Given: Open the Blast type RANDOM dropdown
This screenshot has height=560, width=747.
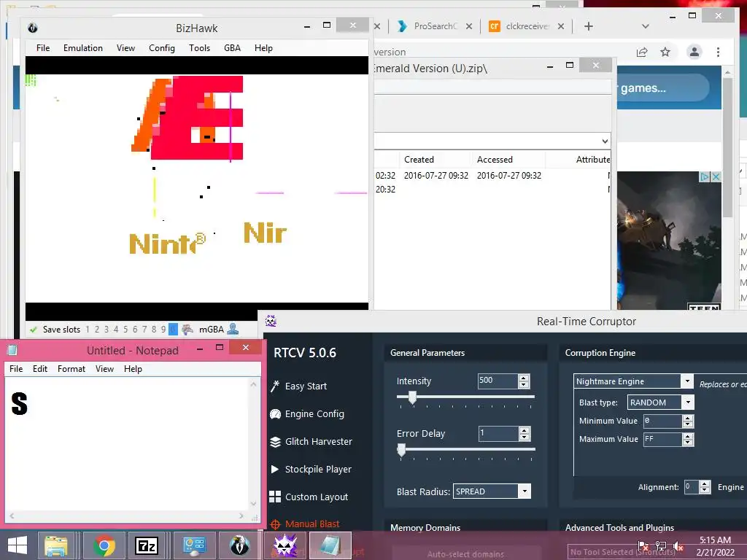Looking at the screenshot, I should (688, 402).
